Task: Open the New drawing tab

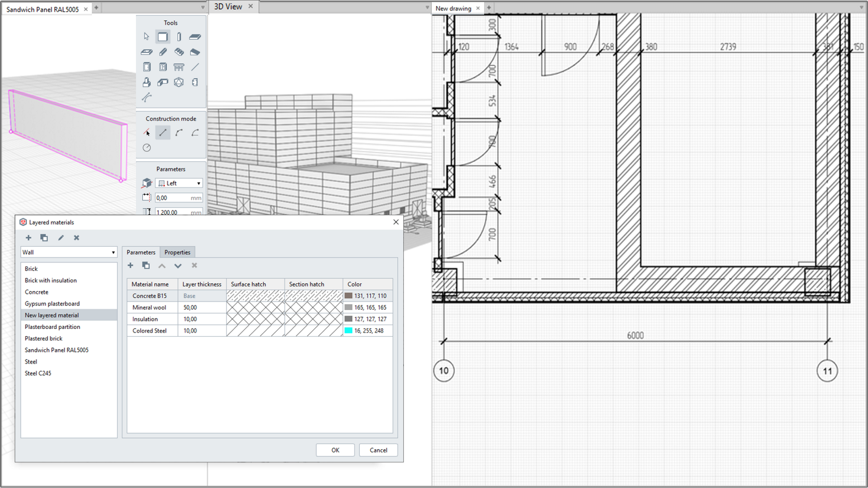Action: [453, 8]
